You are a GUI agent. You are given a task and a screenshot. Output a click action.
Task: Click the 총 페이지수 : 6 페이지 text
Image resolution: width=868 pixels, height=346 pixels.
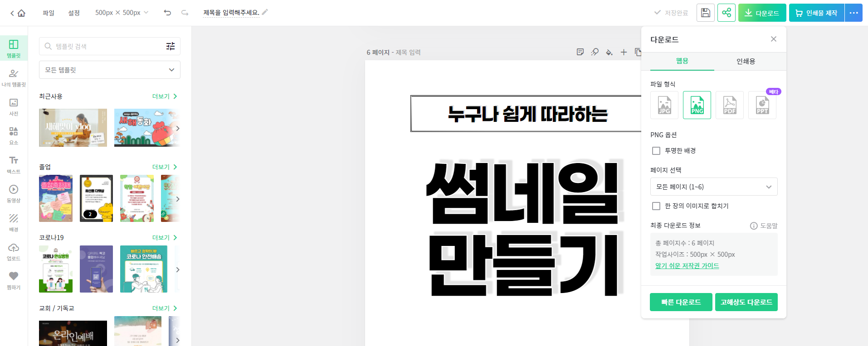pos(685,243)
